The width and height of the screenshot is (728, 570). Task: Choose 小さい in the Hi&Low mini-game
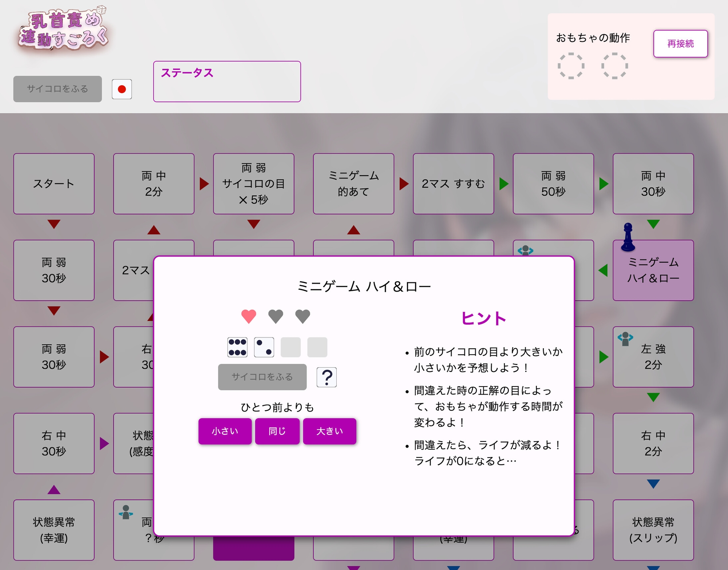(x=225, y=431)
